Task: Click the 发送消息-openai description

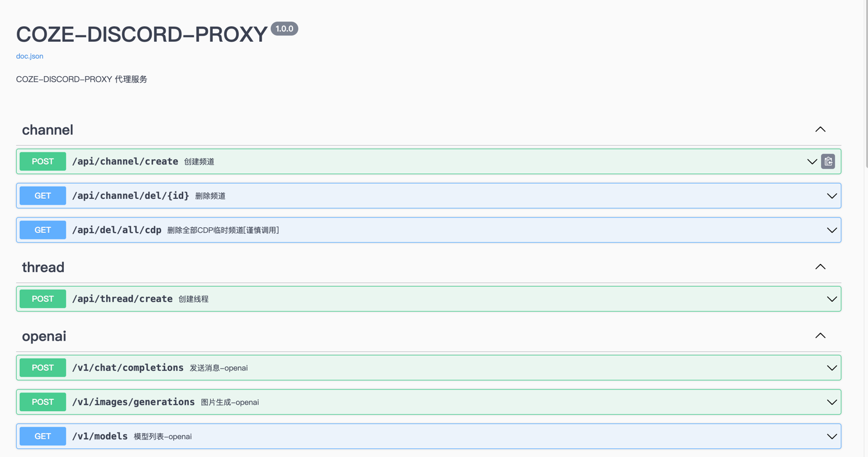Action: click(219, 368)
